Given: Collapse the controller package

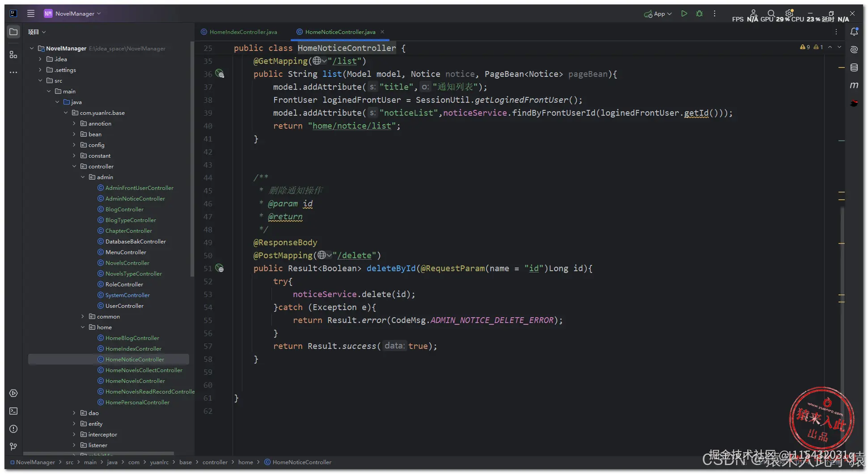Looking at the screenshot, I should (x=74, y=166).
